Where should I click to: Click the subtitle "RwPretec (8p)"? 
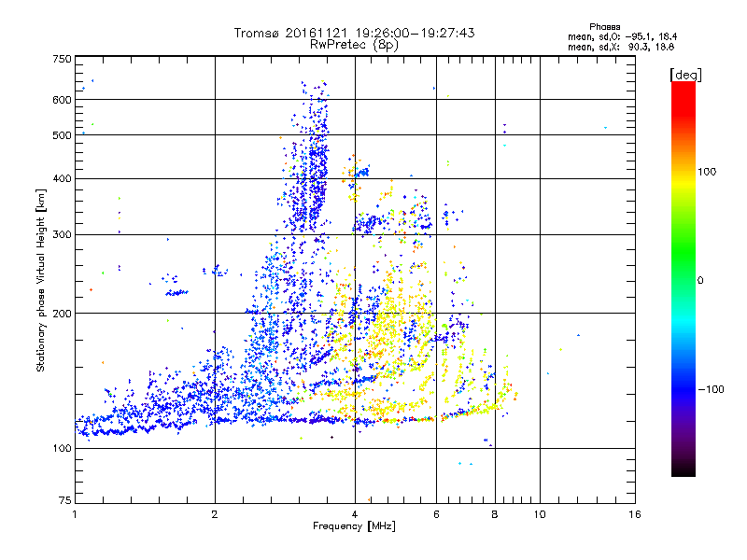[354, 45]
